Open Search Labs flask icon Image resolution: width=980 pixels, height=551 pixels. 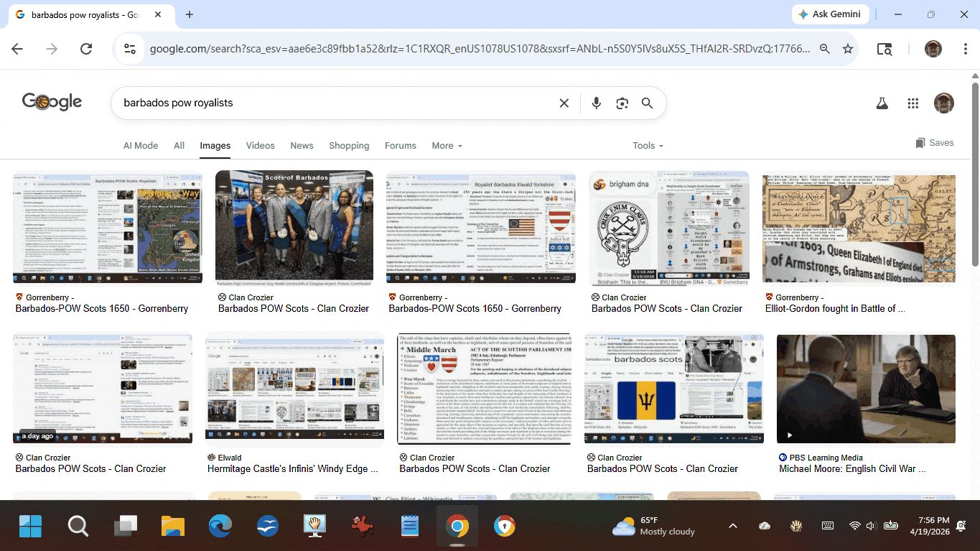[882, 103]
